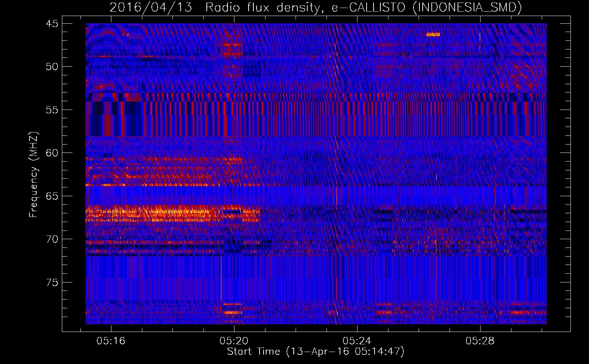
Task: Click the 05:28 time tick label
Action: 480,341
